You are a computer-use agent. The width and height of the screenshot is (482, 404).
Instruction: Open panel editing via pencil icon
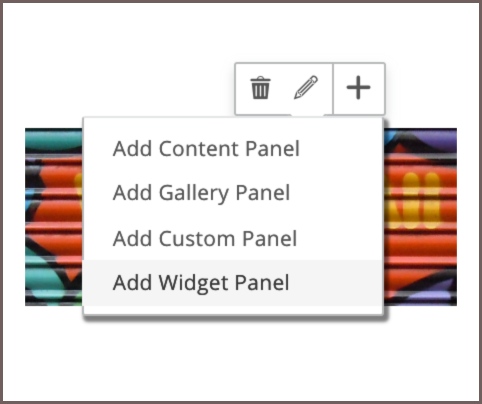(306, 88)
